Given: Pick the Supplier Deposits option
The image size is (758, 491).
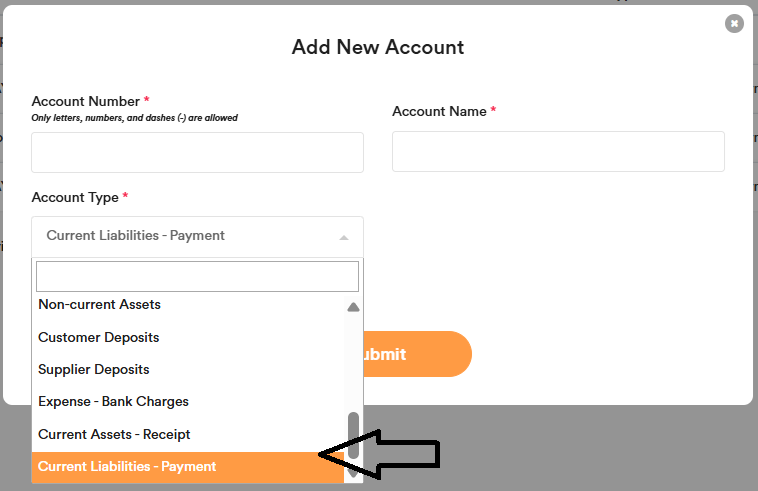Looking at the screenshot, I should pyautogui.click(x=94, y=369).
